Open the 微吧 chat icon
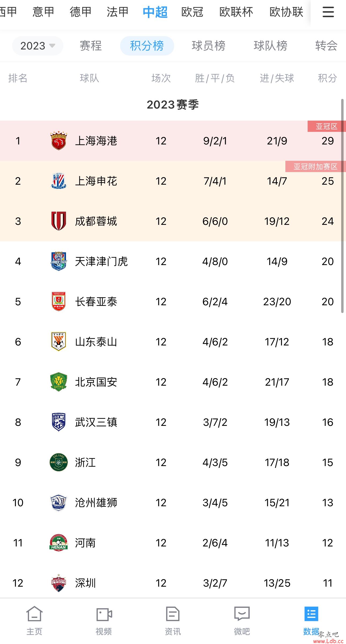 (x=242, y=614)
